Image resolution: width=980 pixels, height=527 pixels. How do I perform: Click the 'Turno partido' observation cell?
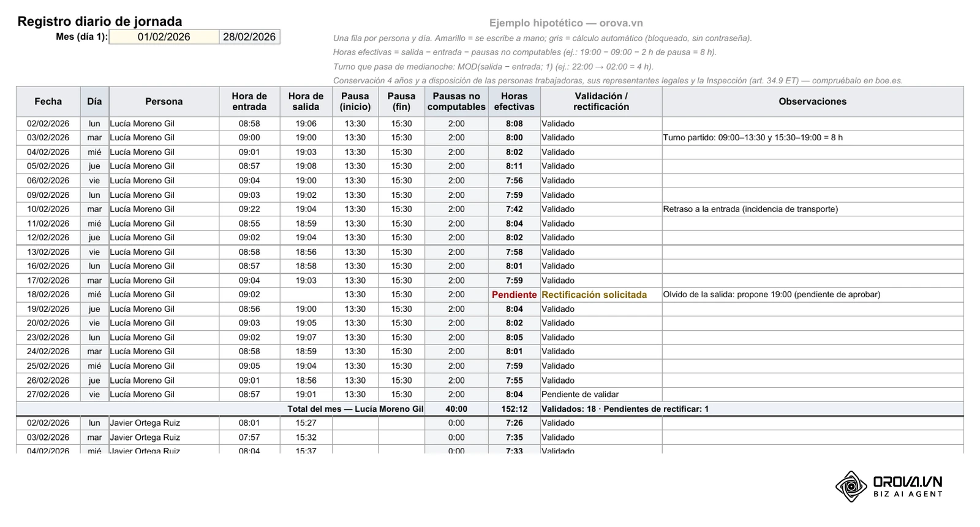(813, 138)
